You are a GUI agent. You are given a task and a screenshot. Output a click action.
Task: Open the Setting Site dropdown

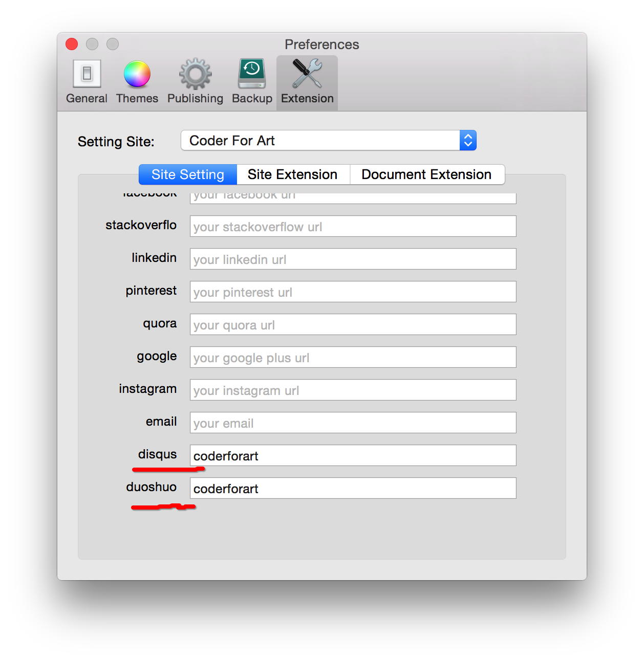[x=329, y=140]
